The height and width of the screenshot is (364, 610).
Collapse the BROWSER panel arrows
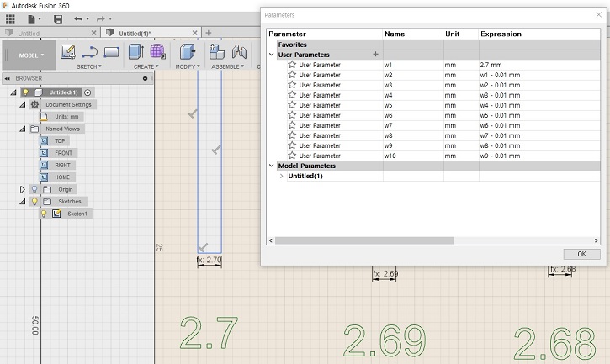(x=7, y=78)
